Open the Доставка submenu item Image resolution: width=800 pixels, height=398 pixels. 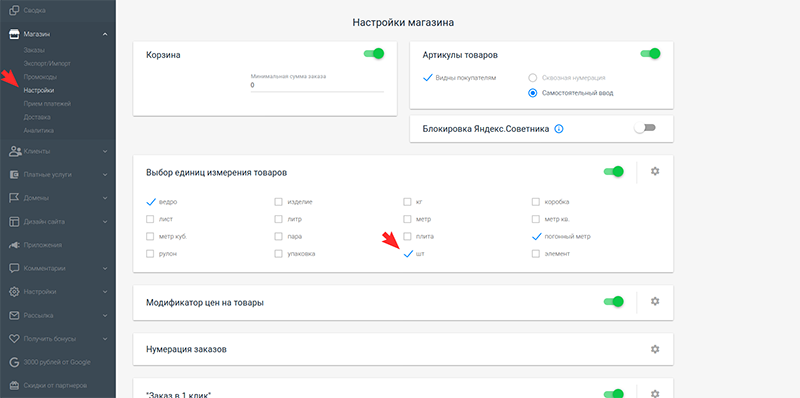point(37,117)
